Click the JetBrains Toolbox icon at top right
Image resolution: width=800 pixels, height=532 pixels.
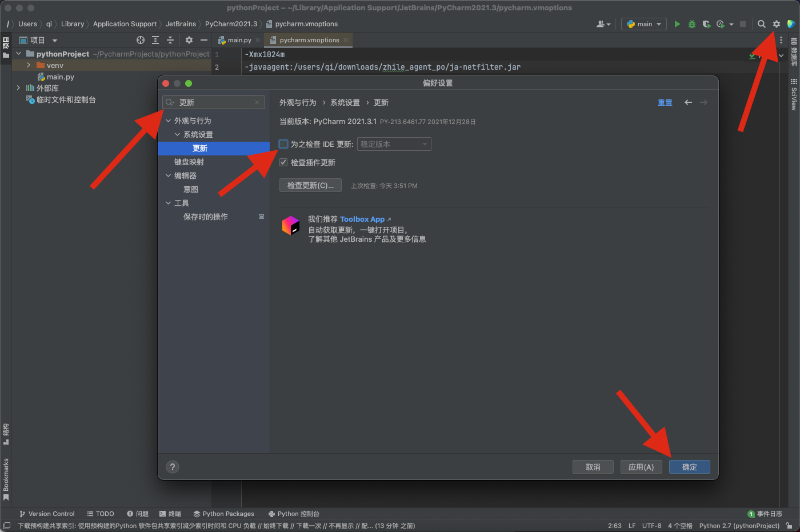(791, 24)
